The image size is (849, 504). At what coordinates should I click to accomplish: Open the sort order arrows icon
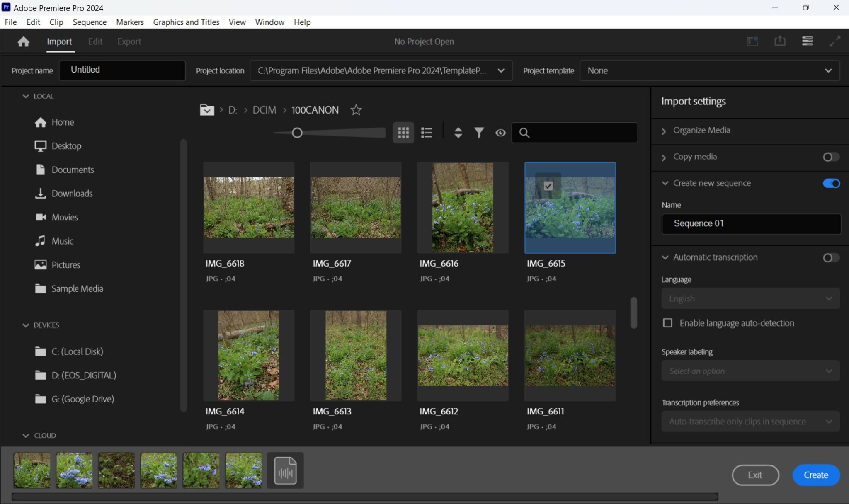(458, 133)
